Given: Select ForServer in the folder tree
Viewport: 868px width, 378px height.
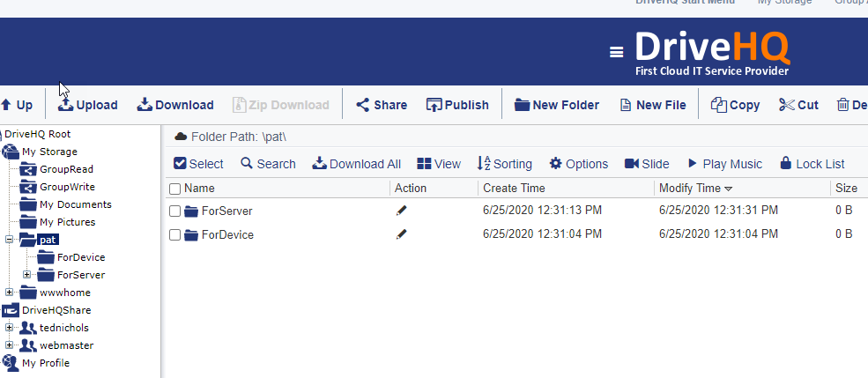Looking at the screenshot, I should [x=81, y=275].
